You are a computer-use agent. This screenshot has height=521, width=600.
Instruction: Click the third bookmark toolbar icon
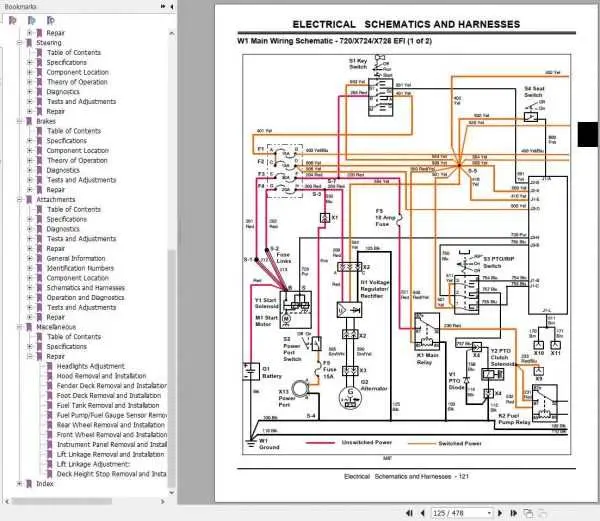[x=51, y=20]
